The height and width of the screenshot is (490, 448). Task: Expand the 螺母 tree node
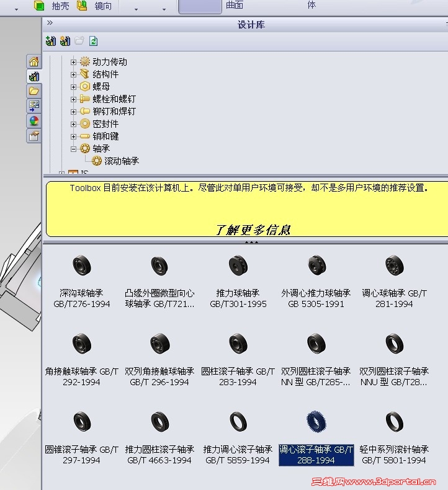click(x=73, y=87)
